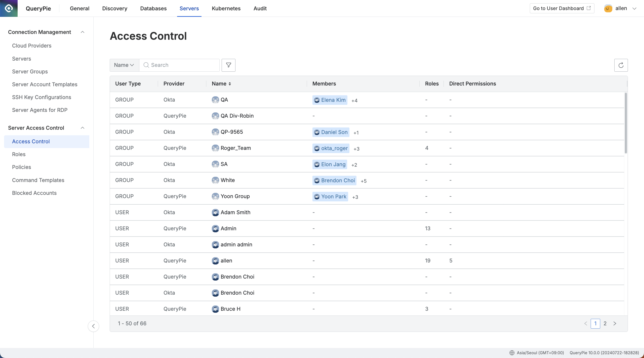Click the QA Div-Robin group icon
The image size is (644, 358).
coord(215,116)
